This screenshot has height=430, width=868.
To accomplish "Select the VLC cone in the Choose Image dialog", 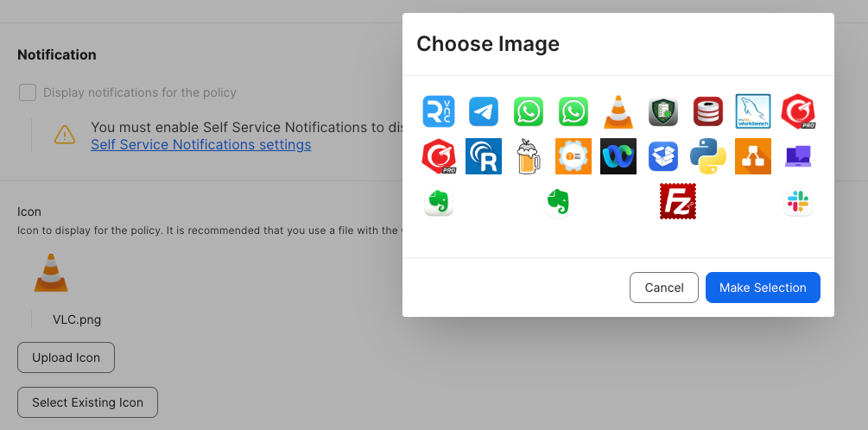I will point(618,111).
